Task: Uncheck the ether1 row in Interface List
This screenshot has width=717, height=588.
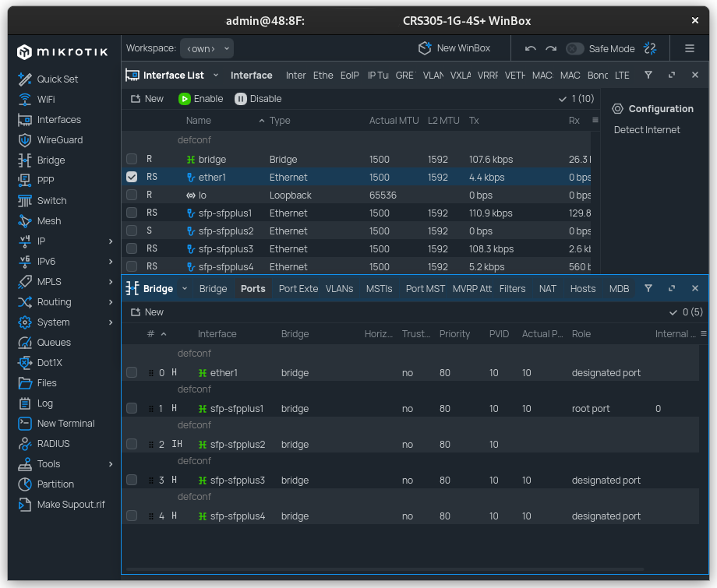Action: (132, 177)
